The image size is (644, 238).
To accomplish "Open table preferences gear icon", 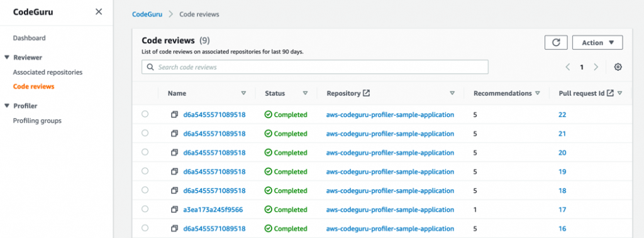I will [x=618, y=67].
